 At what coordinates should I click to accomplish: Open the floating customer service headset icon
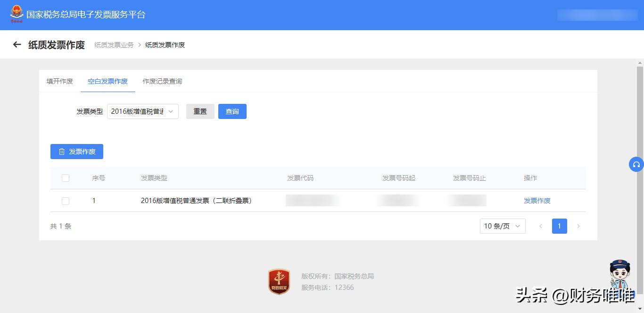coord(636,164)
